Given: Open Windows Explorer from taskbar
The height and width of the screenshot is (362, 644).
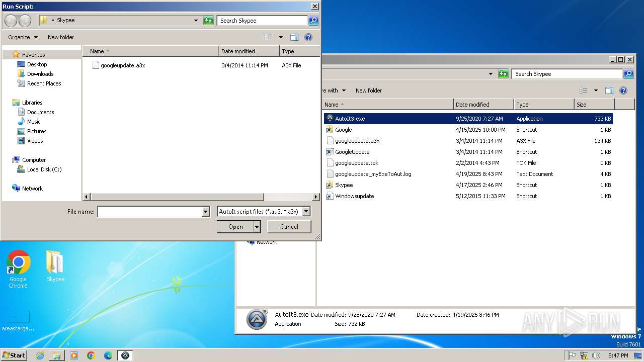Looking at the screenshot, I should click(57, 355).
